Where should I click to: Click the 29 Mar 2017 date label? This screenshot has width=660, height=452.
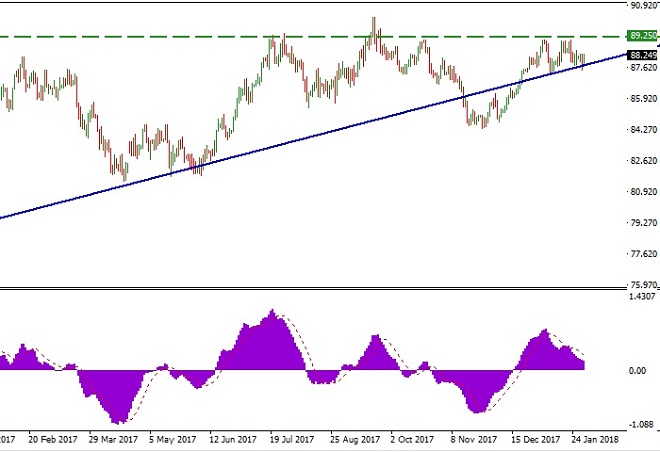(113, 439)
